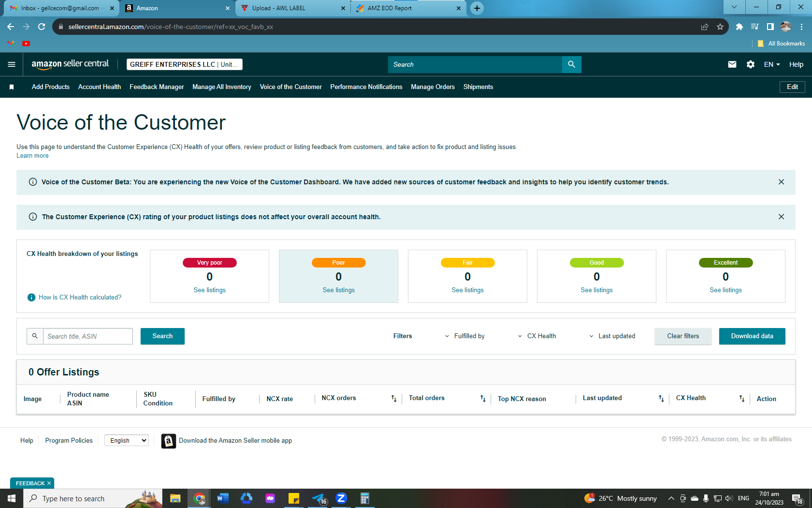Share this page via address bar icon
Screen dimensions: 812x508
click(705, 27)
